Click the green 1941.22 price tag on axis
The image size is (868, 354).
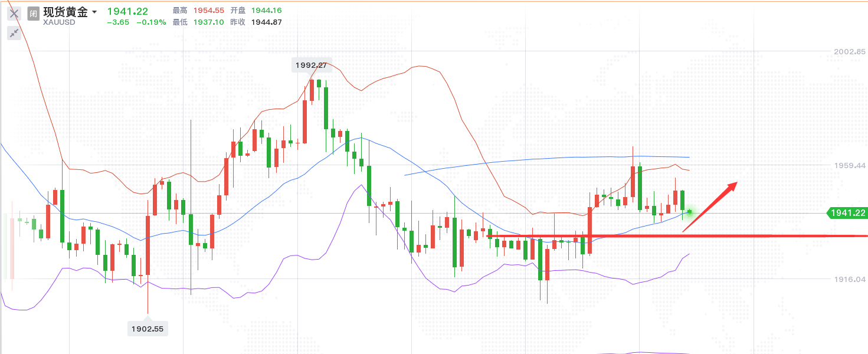click(x=847, y=213)
